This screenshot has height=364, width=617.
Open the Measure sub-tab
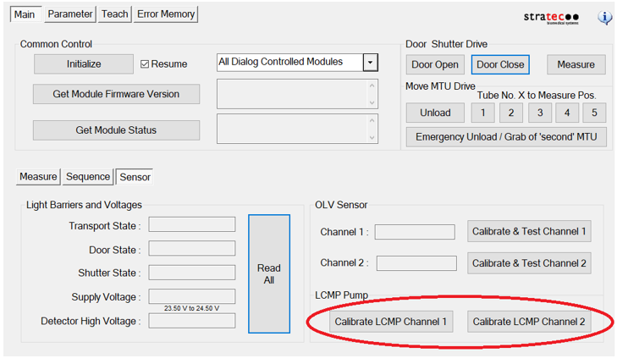coord(38,177)
